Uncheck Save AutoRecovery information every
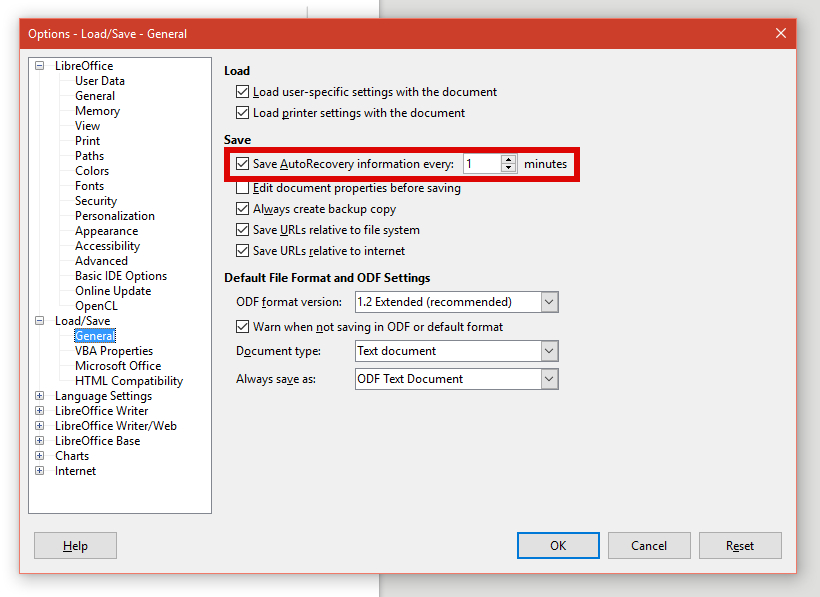Viewport: 820px width, 597px height. point(242,164)
